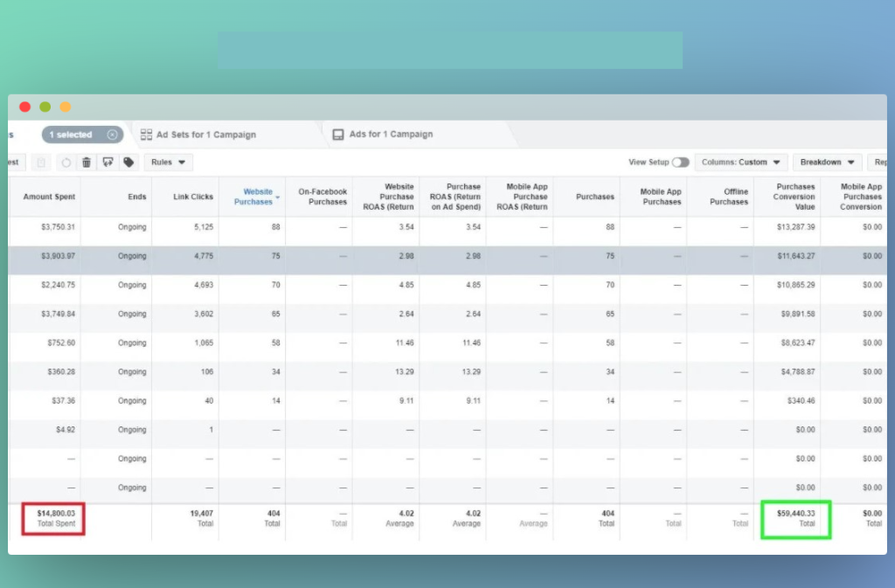The width and height of the screenshot is (895, 588).
Task: Click the Link Clicks column header
Action: pyautogui.click(x=193, y=197)
